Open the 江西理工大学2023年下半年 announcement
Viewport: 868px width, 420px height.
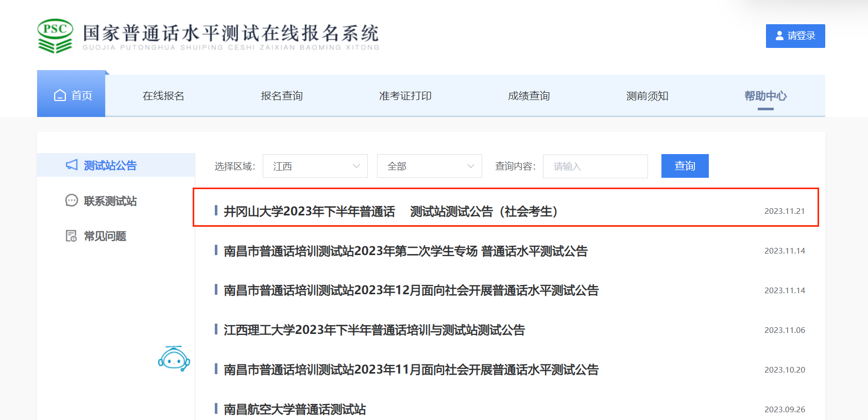(374, 330)
